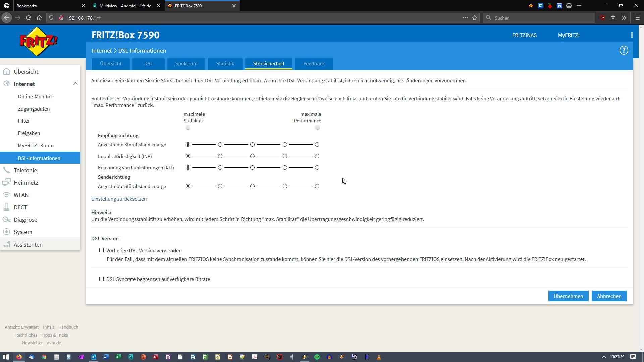The height and width of the screenshot is (362, 644).
Task: Open Outlook from the taskbar
Action: click(x=94, y=357)
